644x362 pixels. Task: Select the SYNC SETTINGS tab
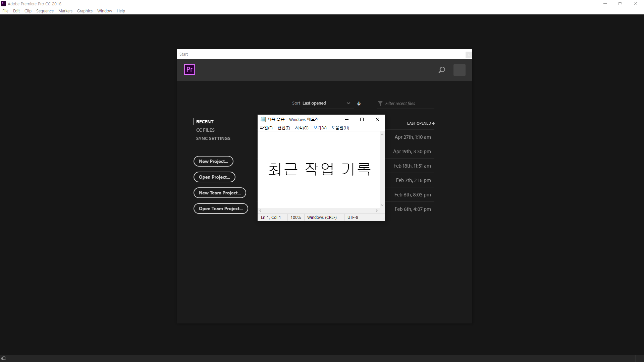pyautogui.click(x=213, y=138)
